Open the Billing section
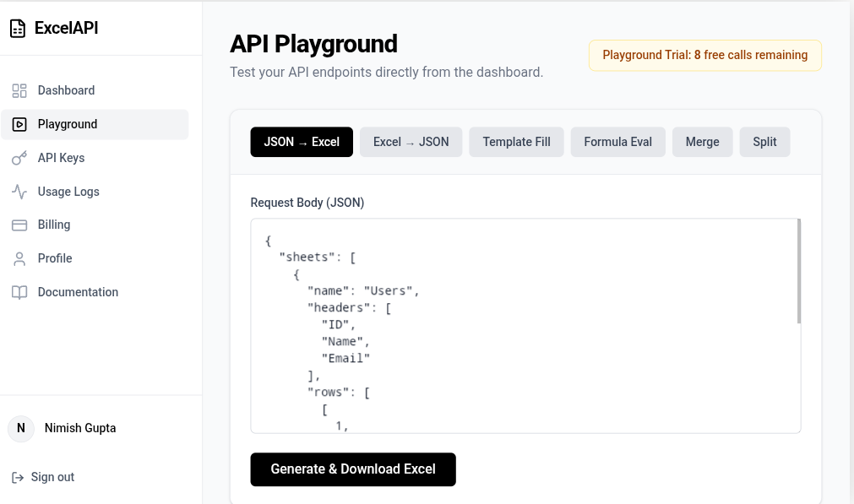 point(95,225)
